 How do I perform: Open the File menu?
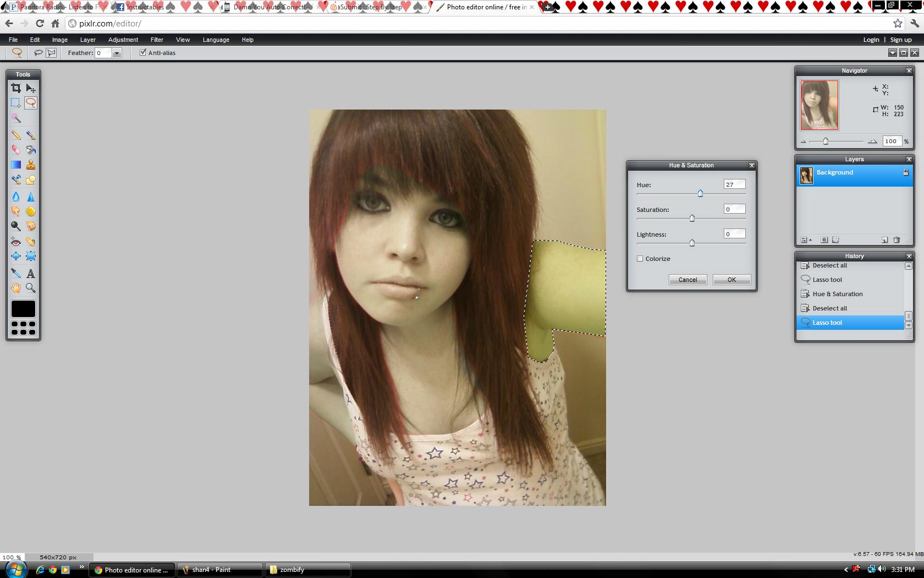13,40
